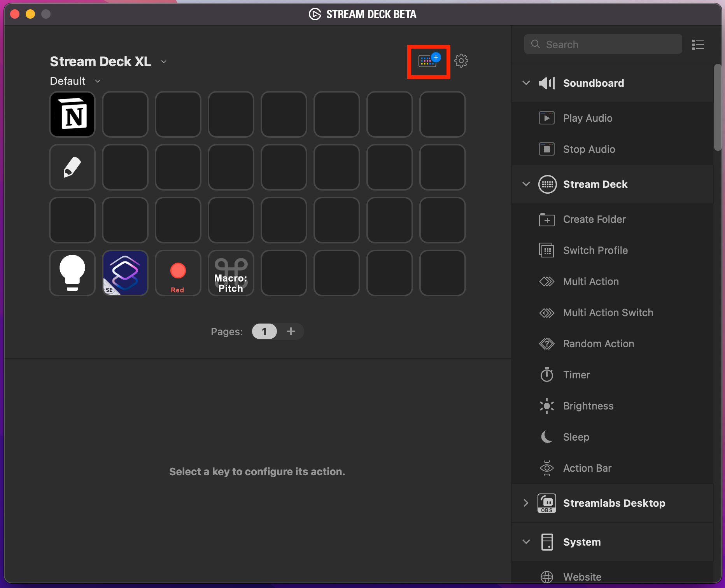Viewport: 725px width, 588px height.
Task: Click the Streamlabs Desktop OBS icon
Action: [547, 503]
